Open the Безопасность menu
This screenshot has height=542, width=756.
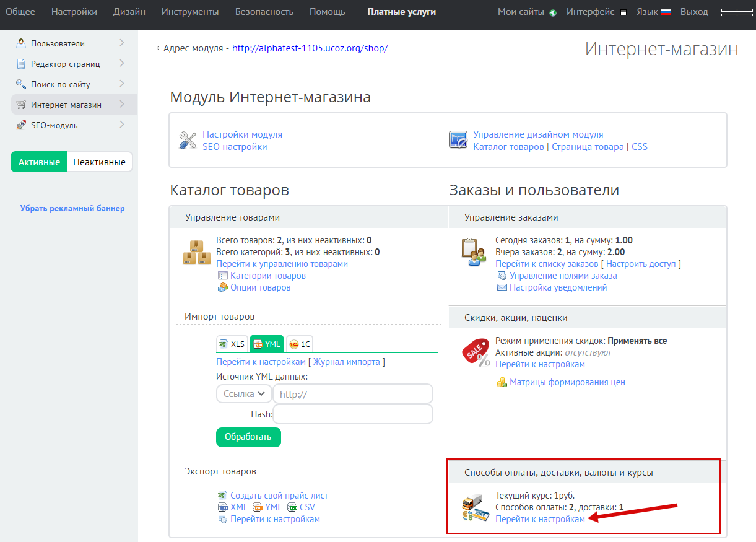[x=264, y=12]
